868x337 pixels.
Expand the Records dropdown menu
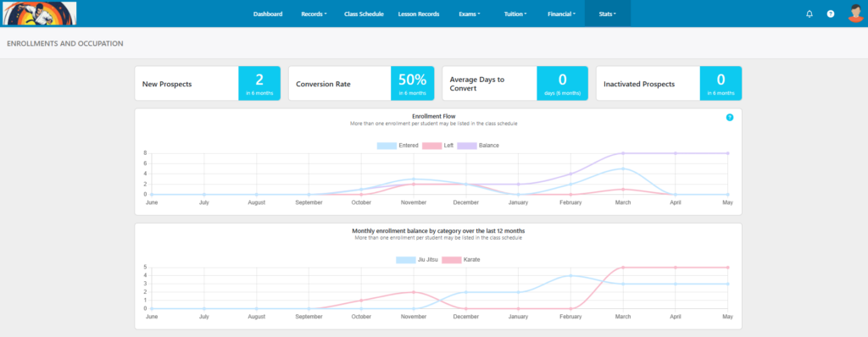314,14
